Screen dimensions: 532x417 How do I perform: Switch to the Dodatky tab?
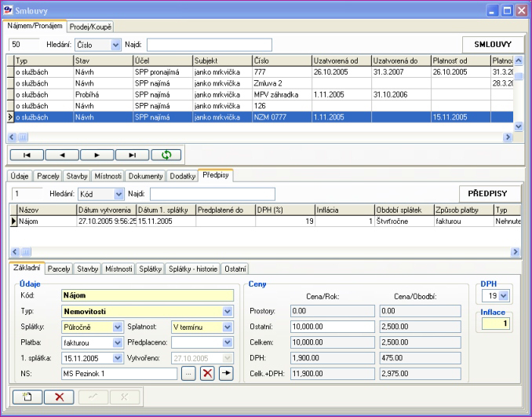click(183, 176)
